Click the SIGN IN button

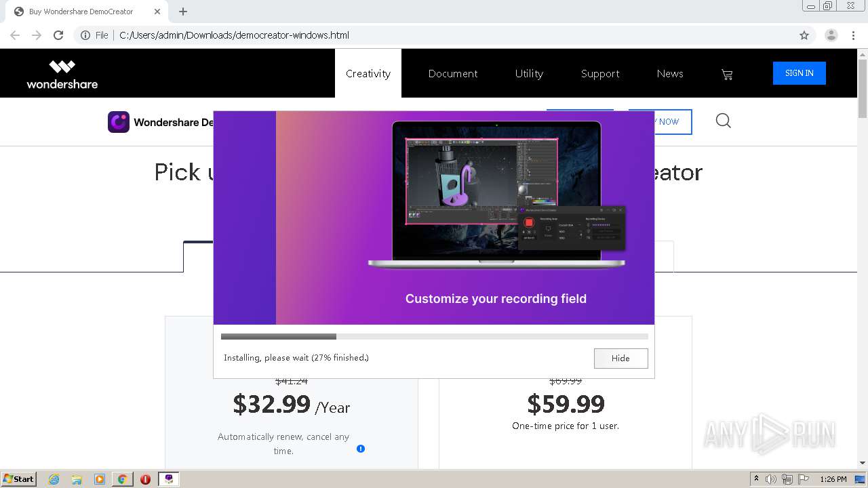800,73
